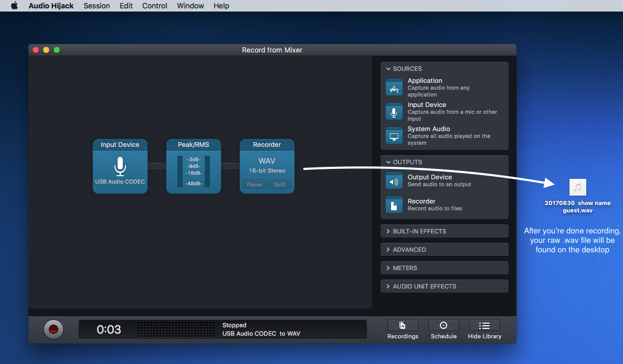Click the Peak/RMS level meter block
Viewport: 623px width, 364px height.
click(x=194, y=166)
